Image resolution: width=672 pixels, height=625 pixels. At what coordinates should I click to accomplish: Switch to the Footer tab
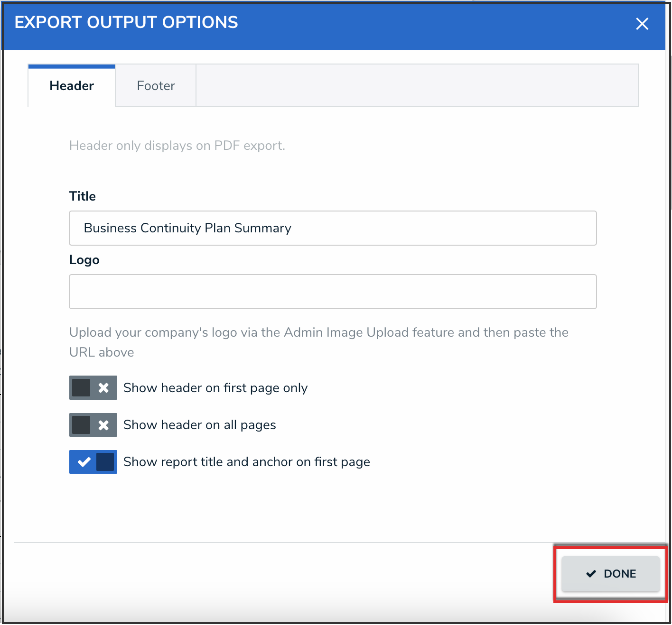tap(156, 86)
